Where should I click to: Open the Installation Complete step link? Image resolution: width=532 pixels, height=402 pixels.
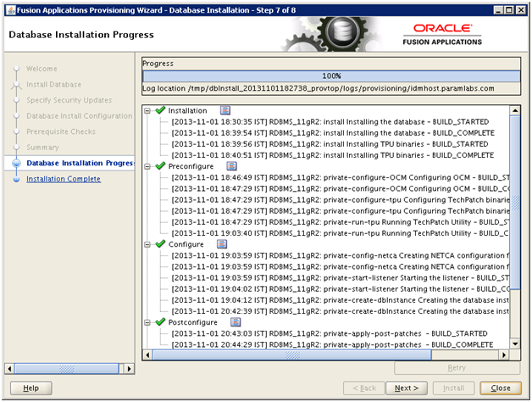click(x=64, y=179)
